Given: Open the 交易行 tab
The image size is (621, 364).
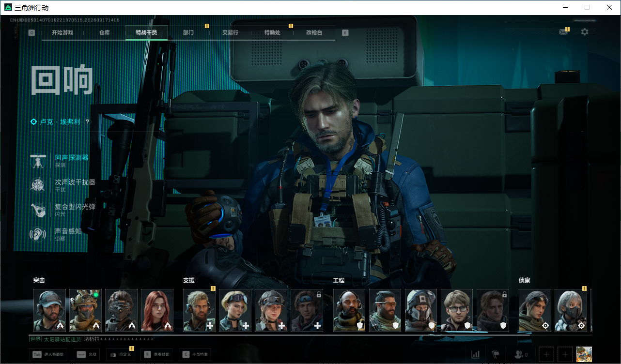Looking at the screenshot, I should 230,33.
